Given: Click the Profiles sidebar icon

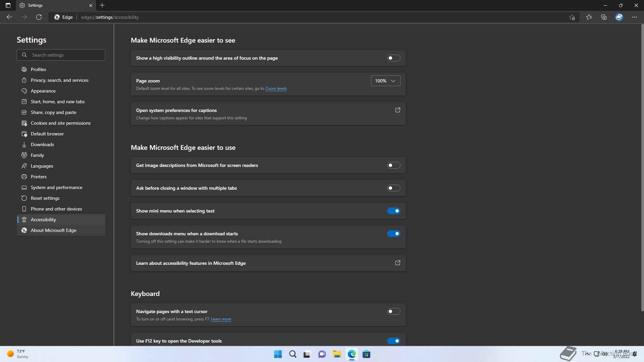Looking at the screenshot, I should point(24,69).
